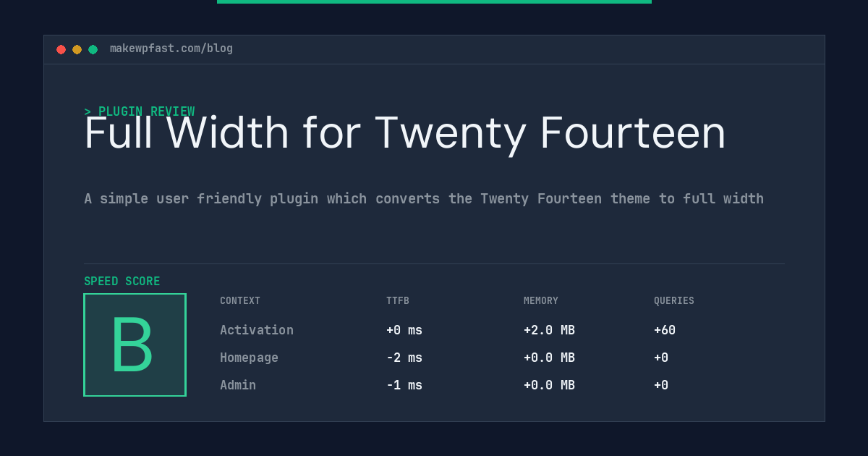
Task: Click the yellow window dot
Action: (x=77, y=49)
